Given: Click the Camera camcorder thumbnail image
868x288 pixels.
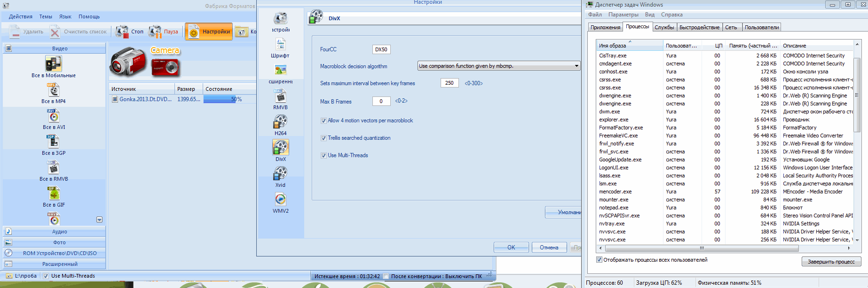Looking at the screenshot, I should click(127, 61).
